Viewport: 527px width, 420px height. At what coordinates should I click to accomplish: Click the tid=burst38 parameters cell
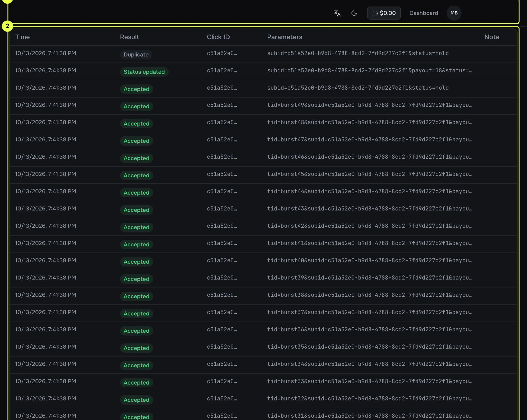pyautogui.click(x=370, y=295)
